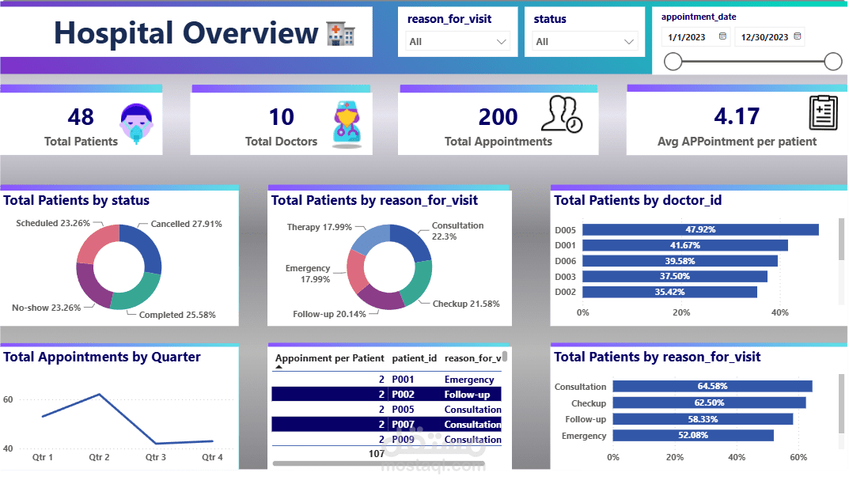Click the Qtr 3 axis label

tap(156, 457)
